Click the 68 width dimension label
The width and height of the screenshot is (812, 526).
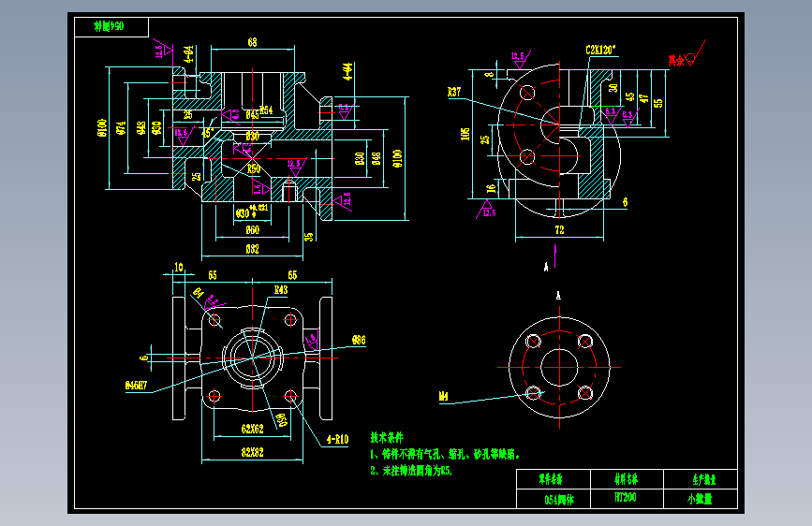point(252,42)
